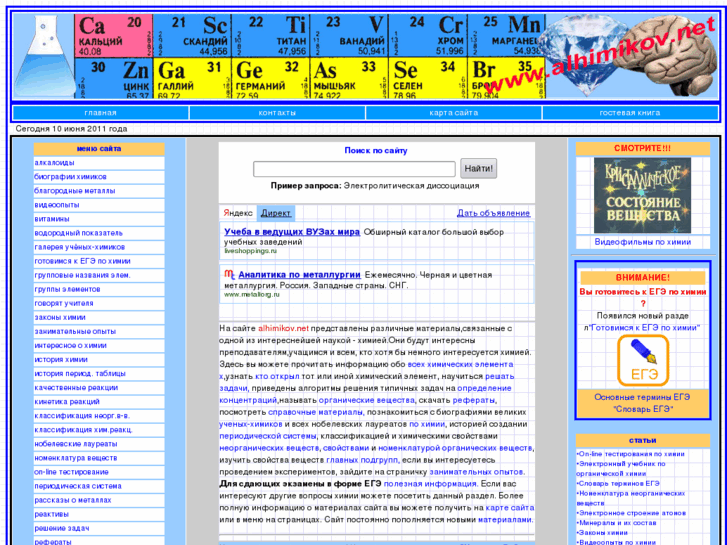Open классификация неорг.в-в. link
The image size is (727, 545).
point(83,416)
